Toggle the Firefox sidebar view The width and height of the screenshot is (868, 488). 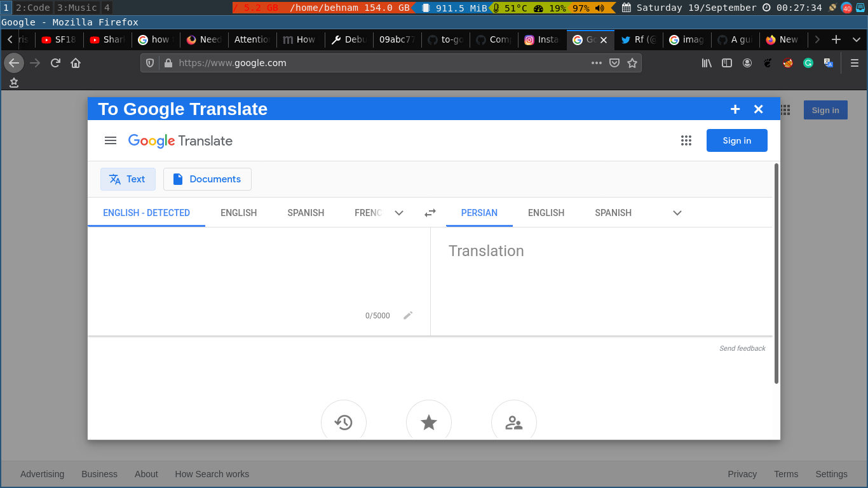click(727, 63)
